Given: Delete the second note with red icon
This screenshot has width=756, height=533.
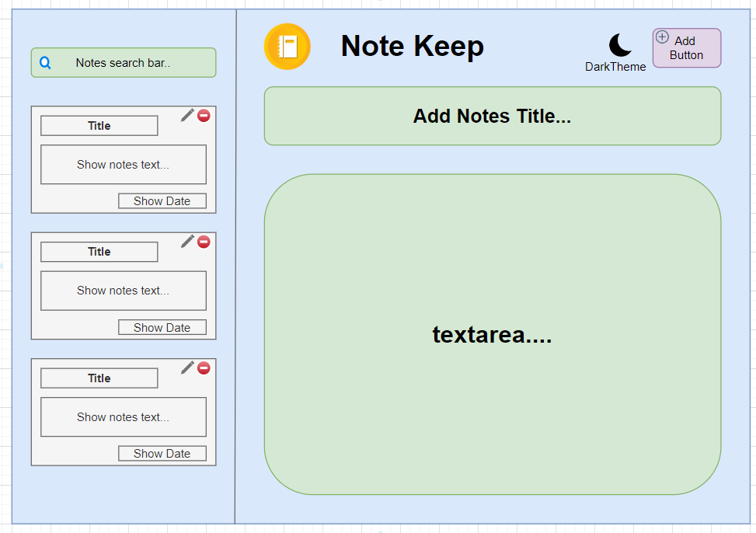Looking at the screenshot, I should (x=204, y=242).
